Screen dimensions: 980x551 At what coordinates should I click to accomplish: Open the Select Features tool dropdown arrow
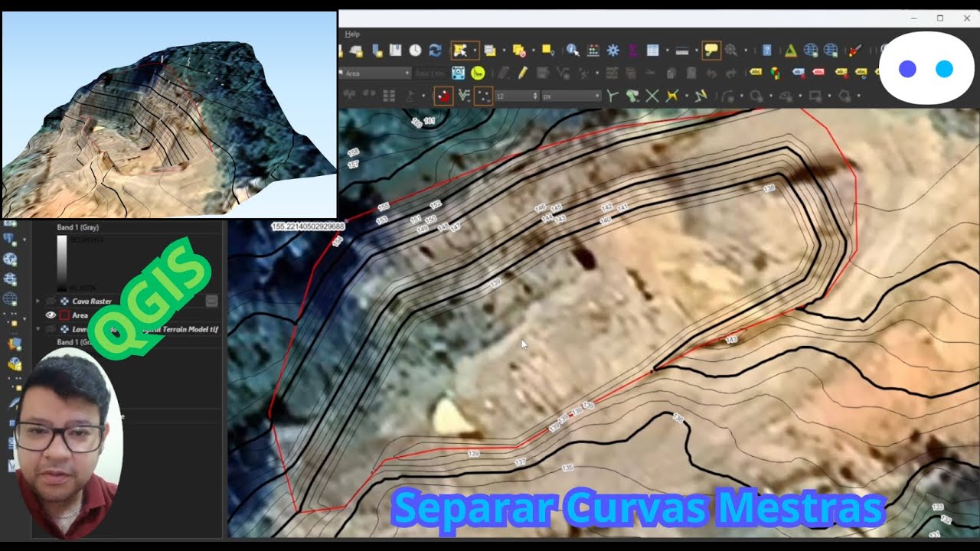pos(475,51)
